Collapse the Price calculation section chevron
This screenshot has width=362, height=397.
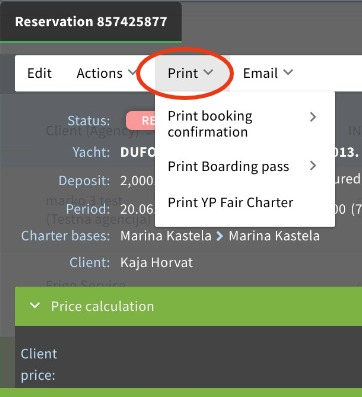35,306
